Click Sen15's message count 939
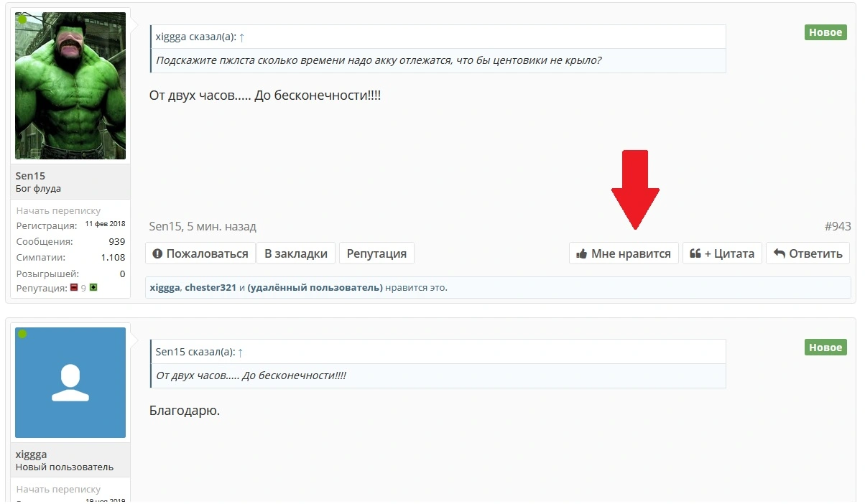Image resolution: width=865 pixels, height=504 pixels. (x=117, y=242)
